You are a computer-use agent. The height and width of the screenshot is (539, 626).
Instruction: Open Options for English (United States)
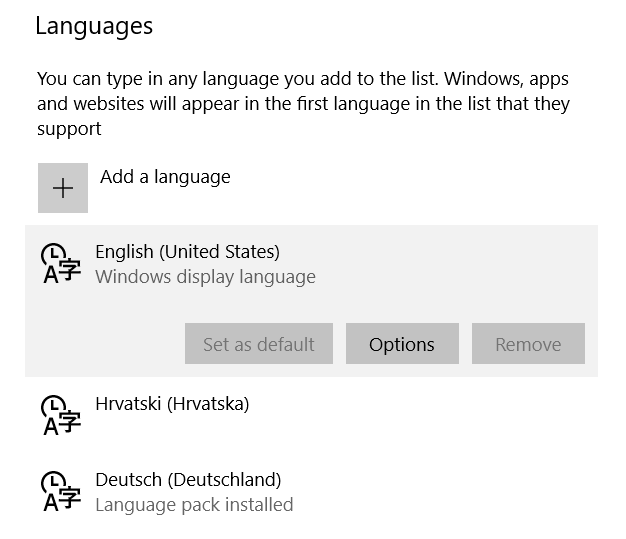click(x=402, y=344)
